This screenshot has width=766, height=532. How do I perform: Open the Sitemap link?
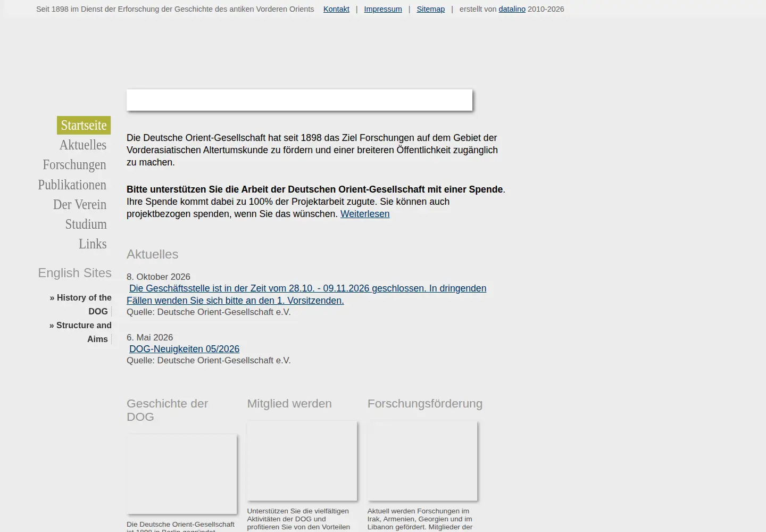[430, 9]
